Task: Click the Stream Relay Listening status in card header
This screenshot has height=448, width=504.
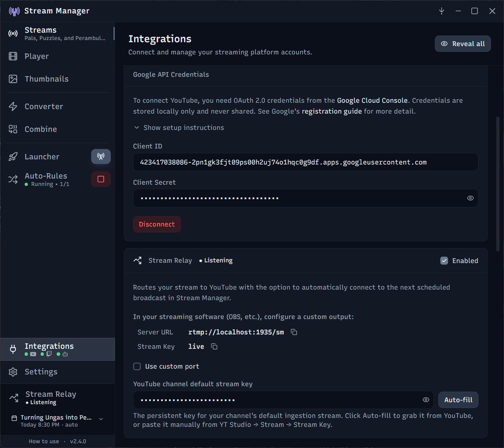Action: coord(216,260)
